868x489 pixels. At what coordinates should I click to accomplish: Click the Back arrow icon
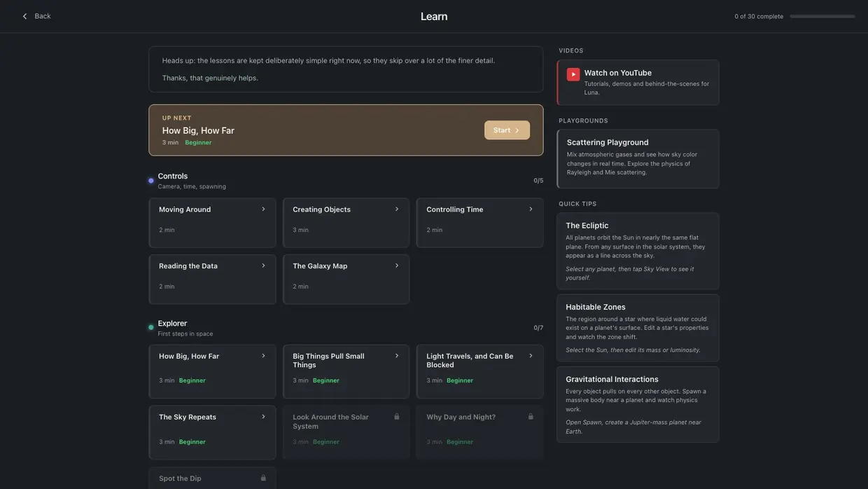[x=25, y=16]
